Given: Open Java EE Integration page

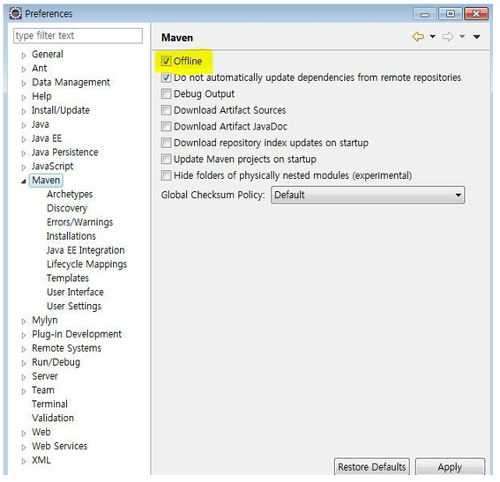Looking at the screenshot, I should tap(85, 250).
